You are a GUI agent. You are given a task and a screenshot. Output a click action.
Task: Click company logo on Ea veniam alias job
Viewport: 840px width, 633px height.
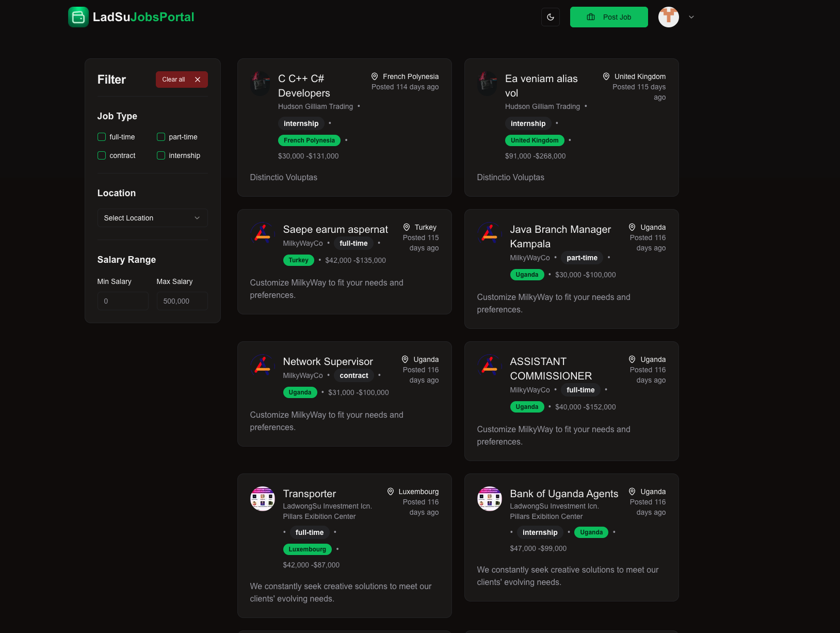pyautogui.click(x=487, y=83)
